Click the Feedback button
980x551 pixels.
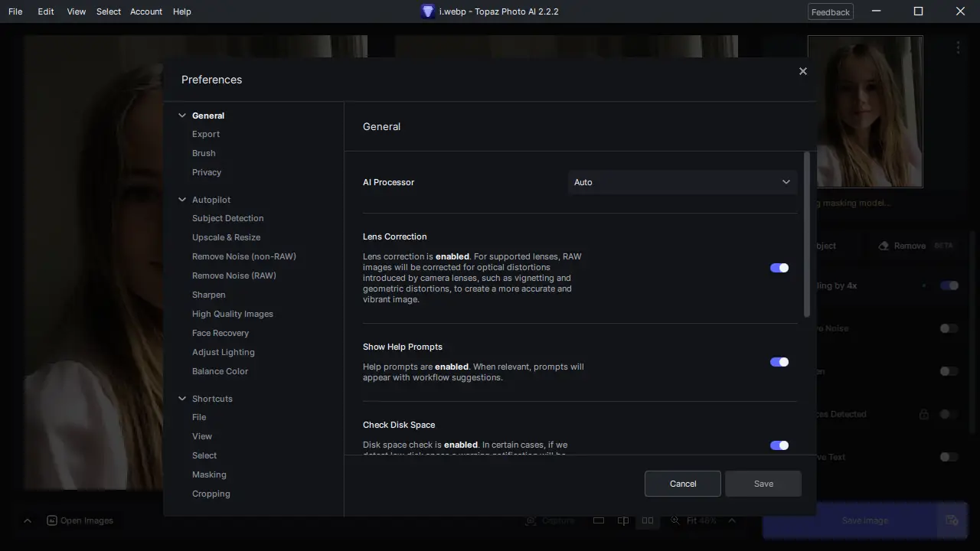tap(831, 12)
